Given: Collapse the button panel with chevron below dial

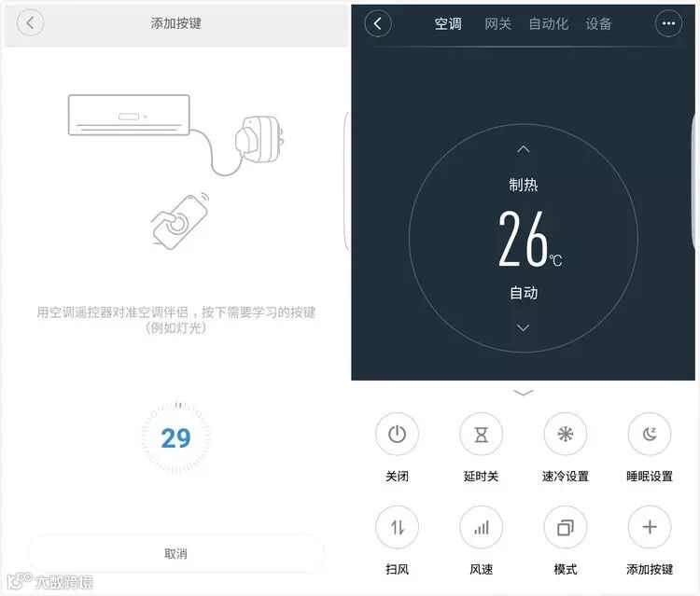Looking at the screenshot, I should [x=524, y=393].
